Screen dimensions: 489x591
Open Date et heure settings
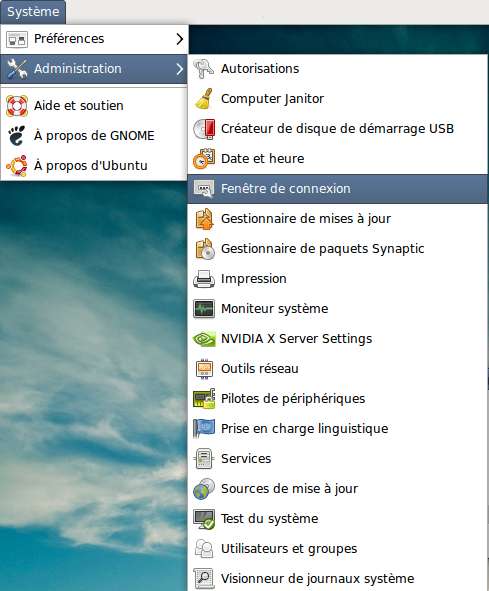(337, 159)
